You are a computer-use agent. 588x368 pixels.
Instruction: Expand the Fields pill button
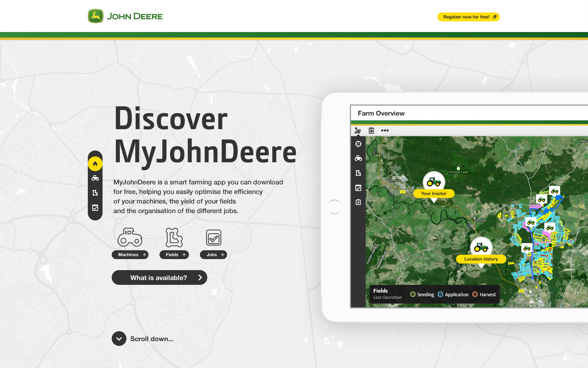[174, 255]
